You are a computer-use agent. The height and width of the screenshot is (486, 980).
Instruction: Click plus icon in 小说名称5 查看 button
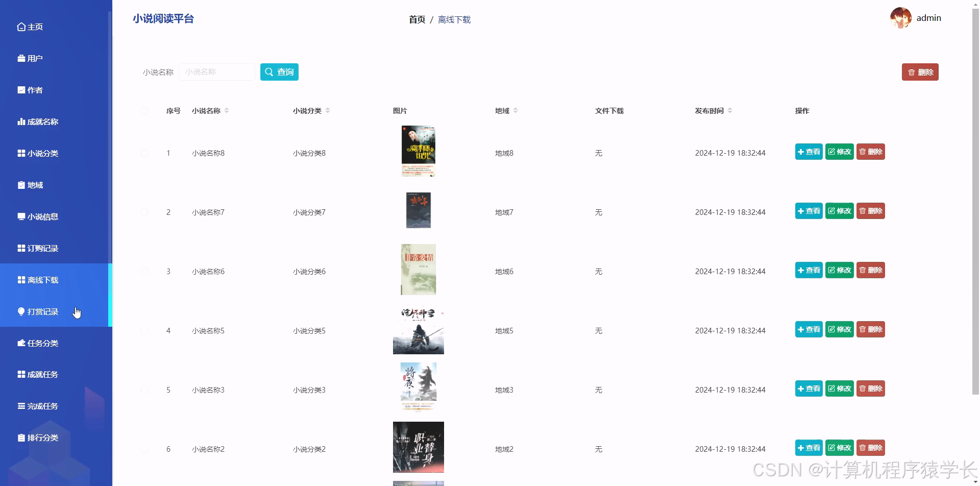pyautogui.click(x=800, y=330)
